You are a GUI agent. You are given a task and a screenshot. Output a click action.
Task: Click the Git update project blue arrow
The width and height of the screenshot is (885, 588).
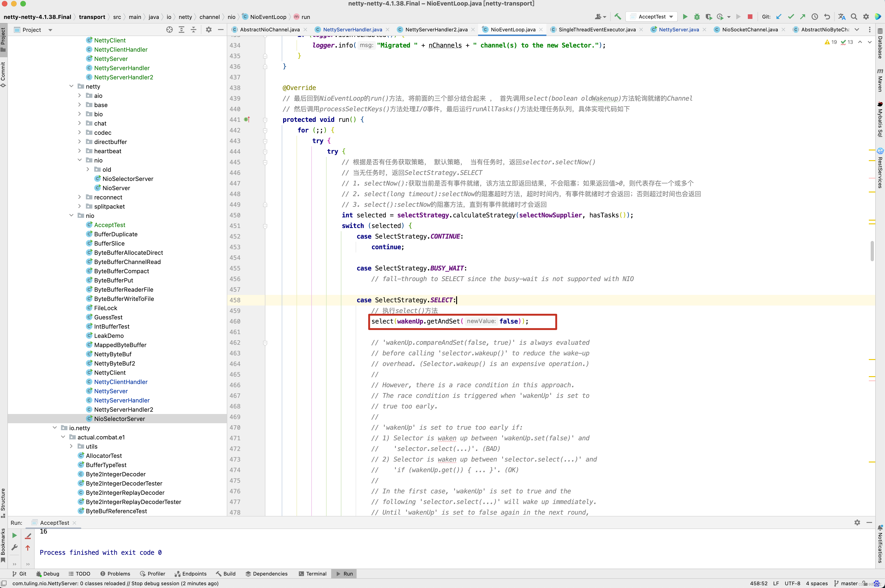click(x=779, y=17)
